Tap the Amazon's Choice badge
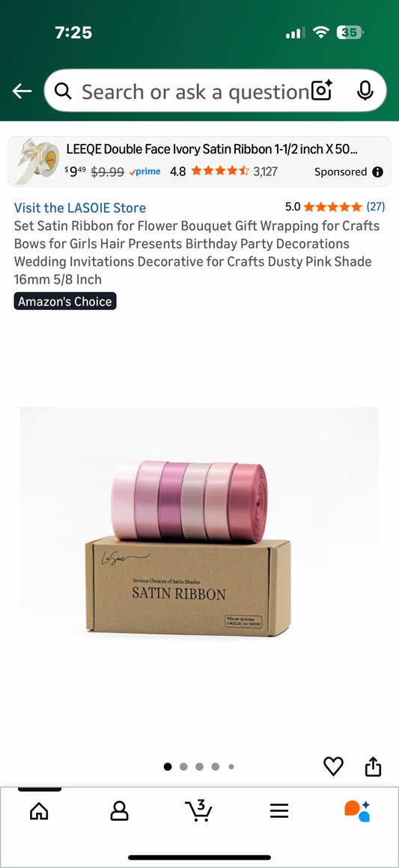Screen dimensions: 399x868 click(x=64, y=302)
